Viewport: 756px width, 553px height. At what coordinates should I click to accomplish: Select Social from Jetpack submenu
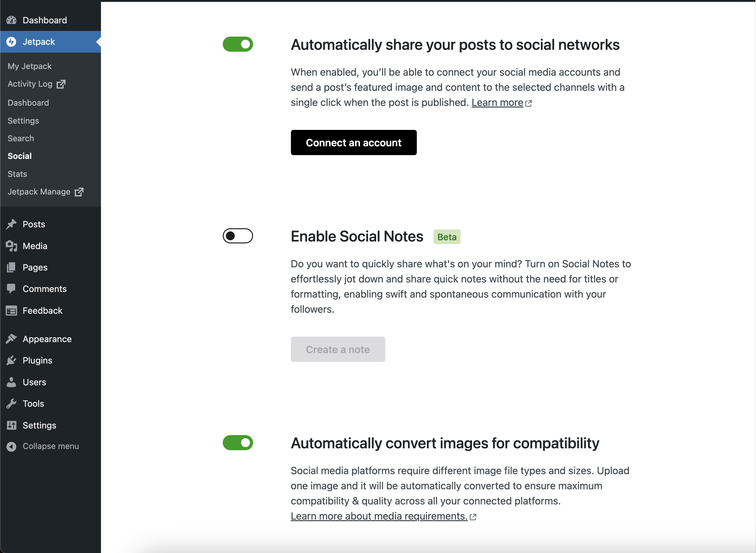19,156
